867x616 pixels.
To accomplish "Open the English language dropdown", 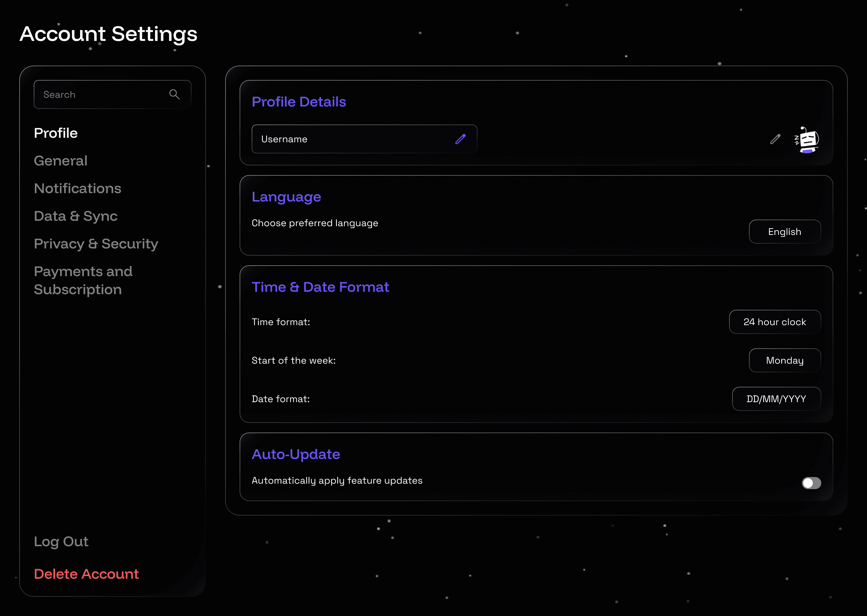I will (x=785, y=231).
